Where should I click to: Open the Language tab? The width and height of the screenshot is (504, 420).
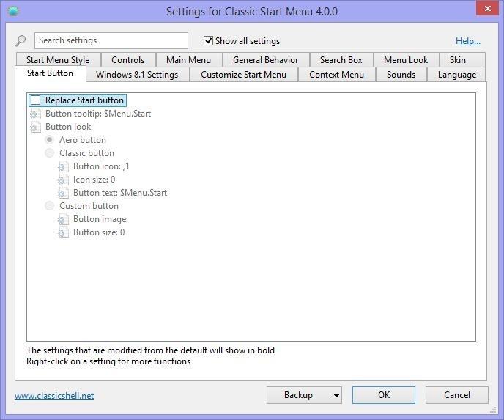(x=457, y=75)
